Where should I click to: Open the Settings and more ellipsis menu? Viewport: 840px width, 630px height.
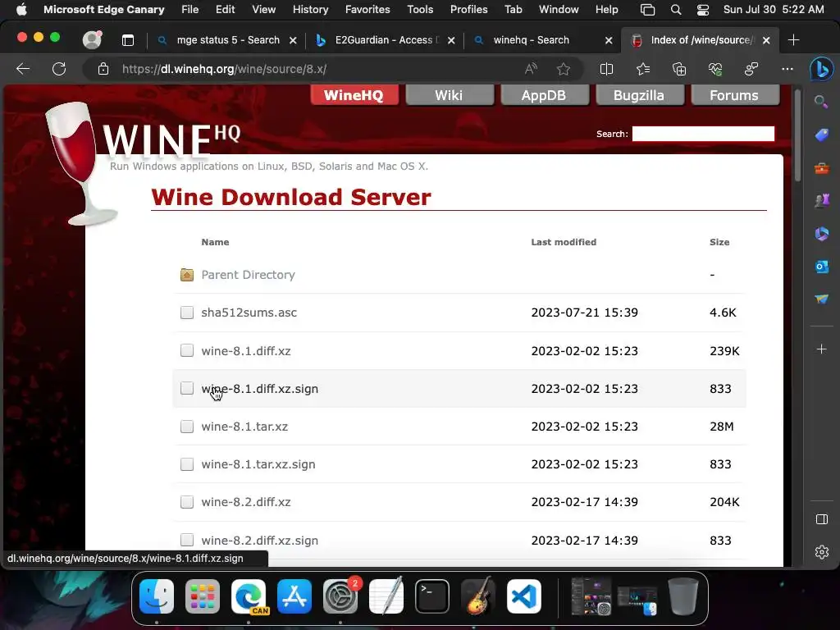point(787,69)
